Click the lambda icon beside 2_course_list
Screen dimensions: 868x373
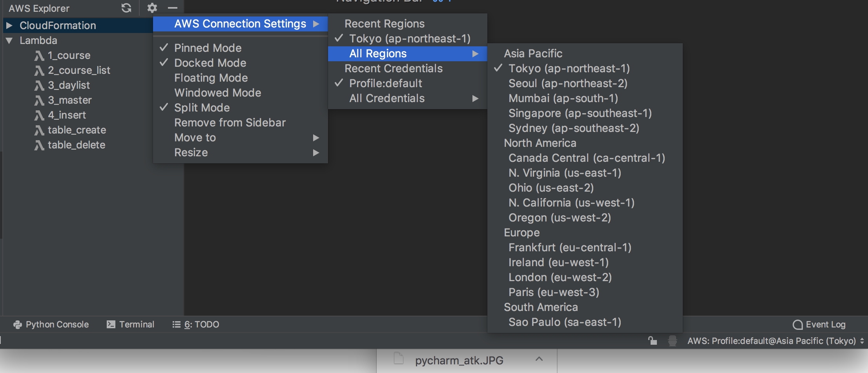39,71
